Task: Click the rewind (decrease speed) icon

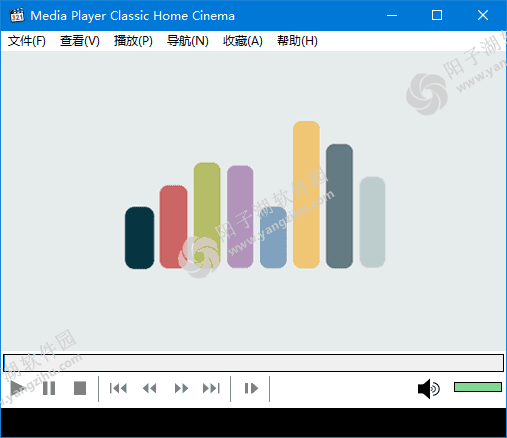Action: 149,388
